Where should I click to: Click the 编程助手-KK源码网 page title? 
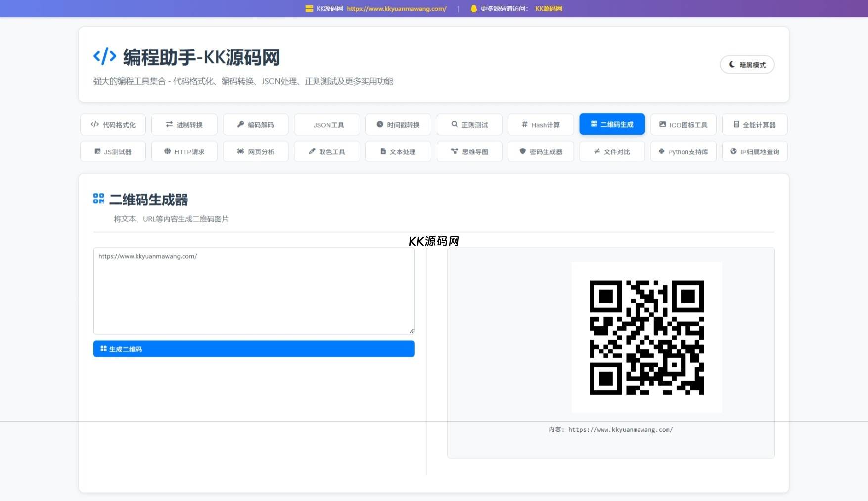[201, 57]
